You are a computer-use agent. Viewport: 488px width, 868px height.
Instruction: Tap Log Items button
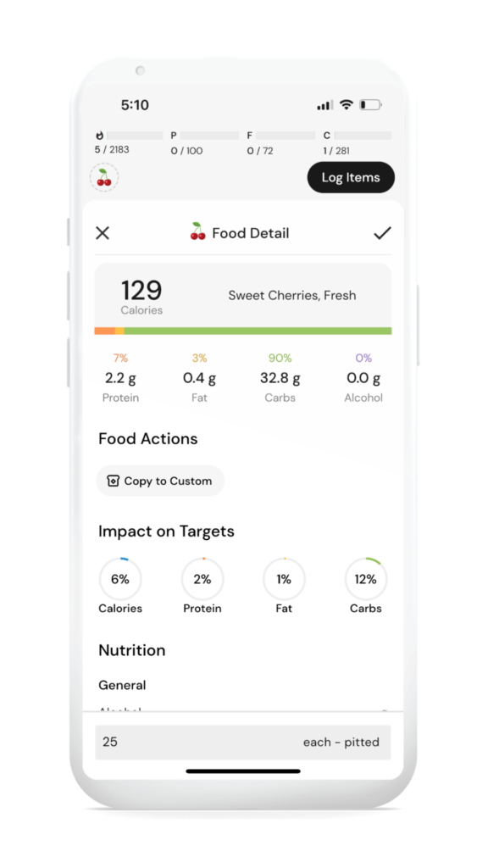point(351,178)
